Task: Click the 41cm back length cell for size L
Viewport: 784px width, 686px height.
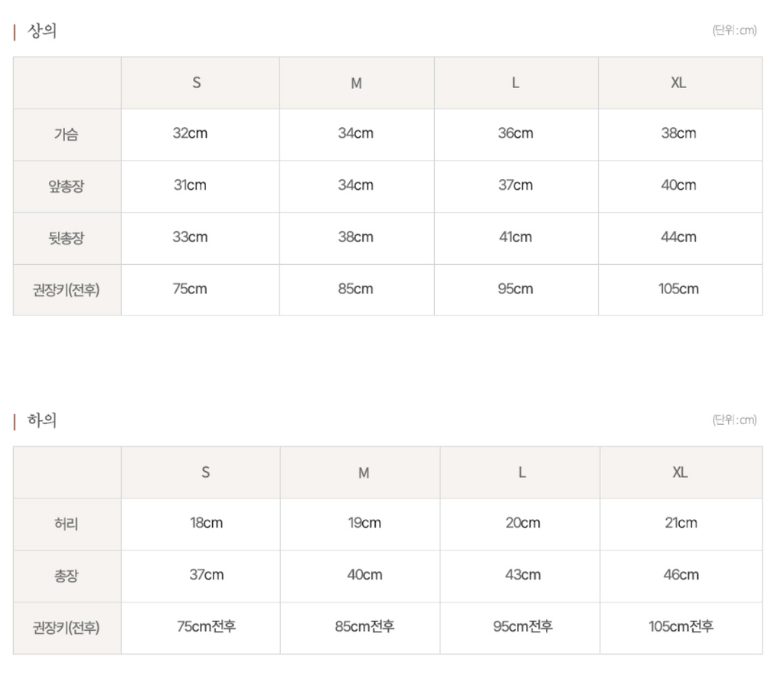Action: tap(515, 237)
